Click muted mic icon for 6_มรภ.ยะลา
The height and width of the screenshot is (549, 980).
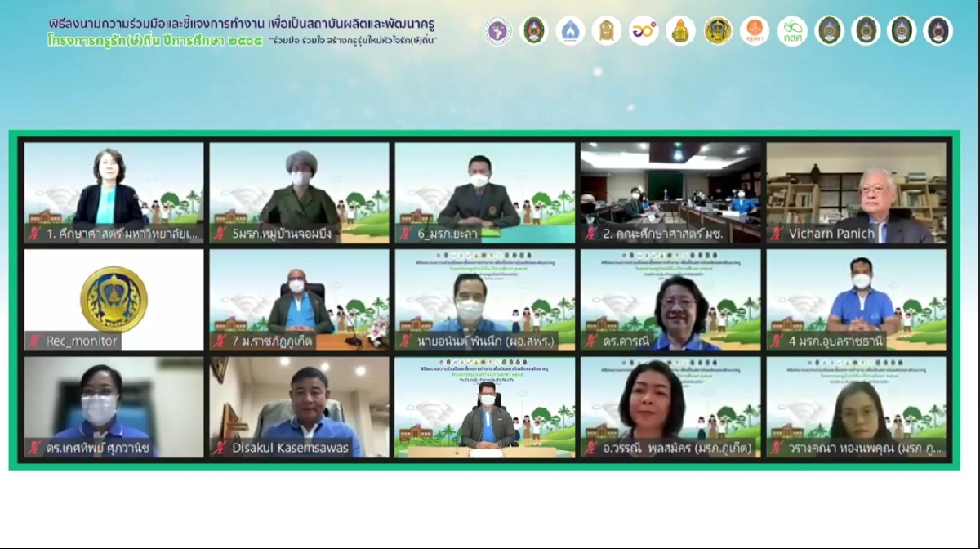point(406,234)
